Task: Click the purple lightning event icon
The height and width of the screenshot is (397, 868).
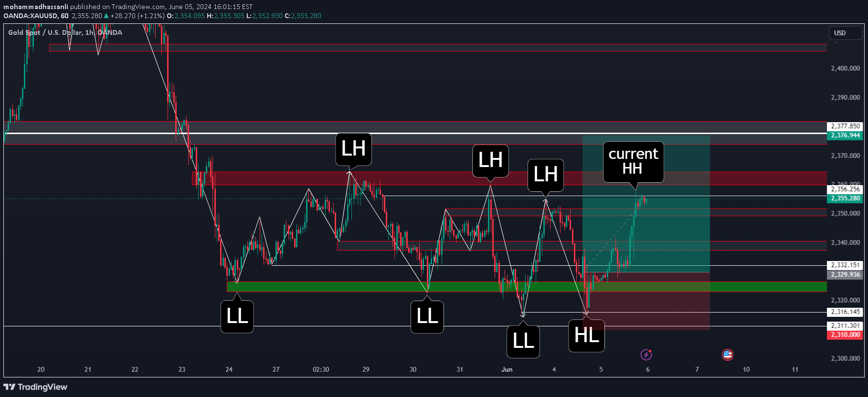Action: point(646,355)
